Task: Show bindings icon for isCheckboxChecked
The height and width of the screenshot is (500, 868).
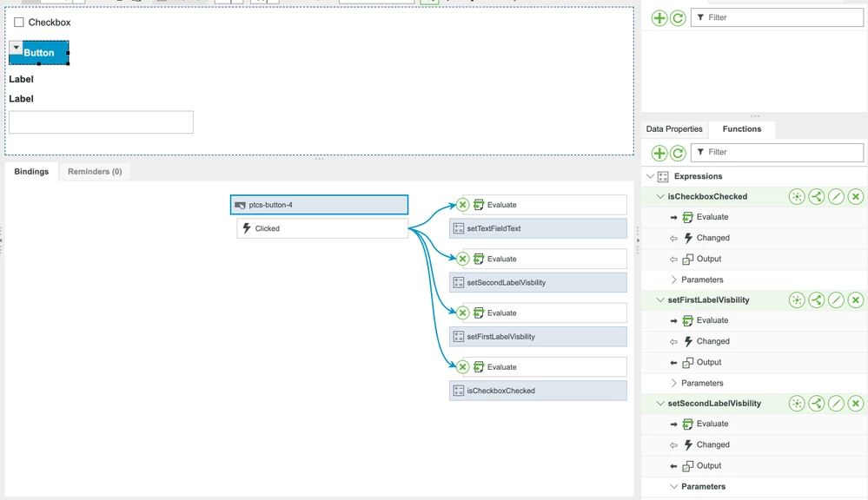Action: 817,196
